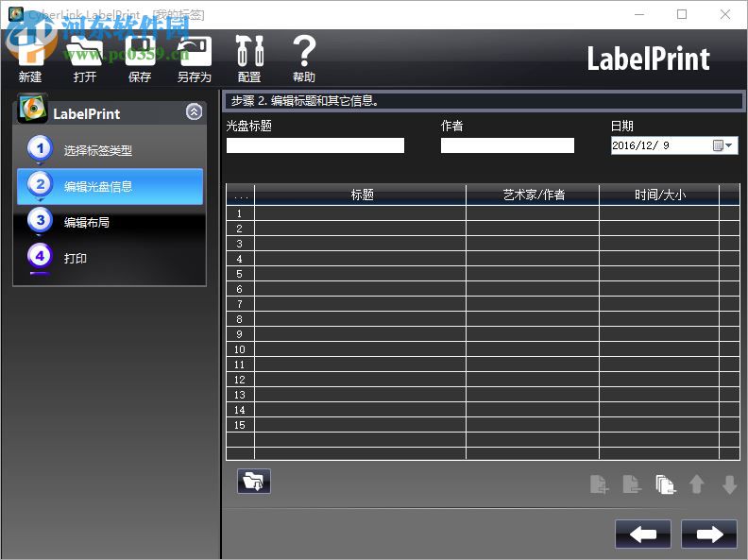Image resolution: width=748 pixels, height=560 pixels.
Task: Go back with the left arrow button
Action: [x=643, y=535]
